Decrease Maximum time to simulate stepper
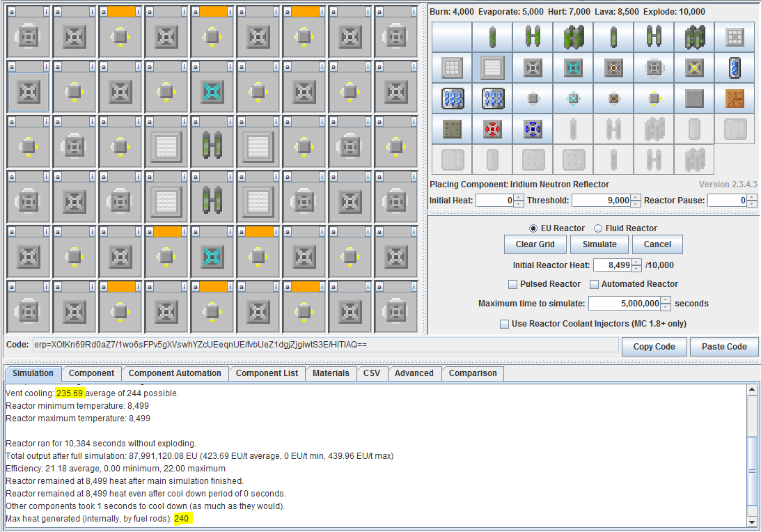 [x=666, y=307]
